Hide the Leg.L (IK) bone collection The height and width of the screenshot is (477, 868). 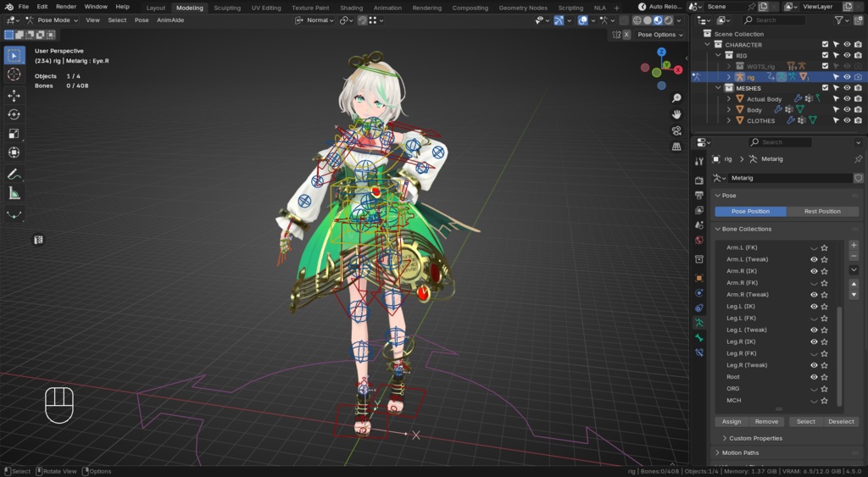click(x=814, y=307)
